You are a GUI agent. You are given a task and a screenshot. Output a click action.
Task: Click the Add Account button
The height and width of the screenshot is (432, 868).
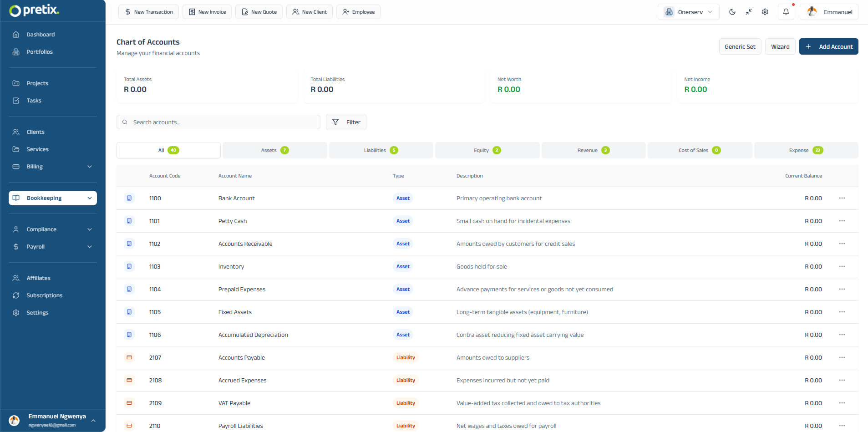tap(828, 46)
